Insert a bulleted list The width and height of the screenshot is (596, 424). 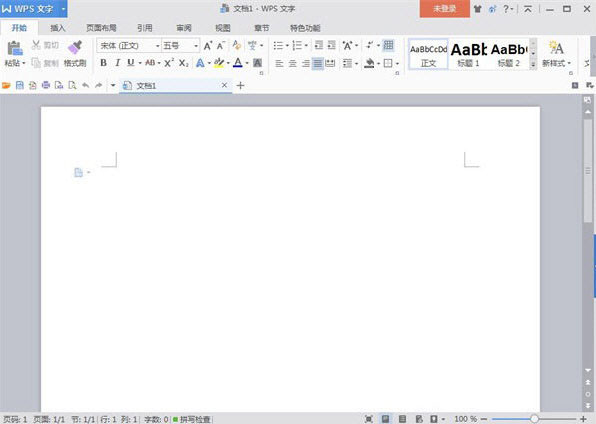tap(278, 46)
